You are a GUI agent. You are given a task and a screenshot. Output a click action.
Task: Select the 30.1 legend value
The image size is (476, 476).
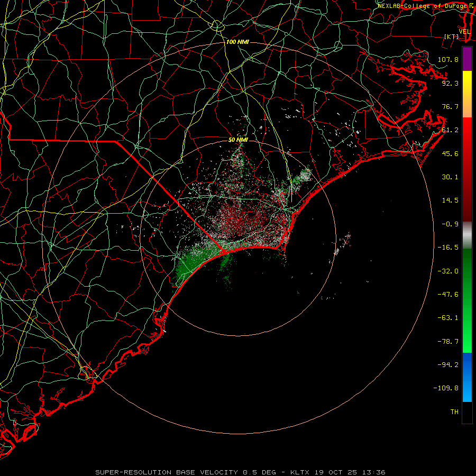tap(450, 177)
